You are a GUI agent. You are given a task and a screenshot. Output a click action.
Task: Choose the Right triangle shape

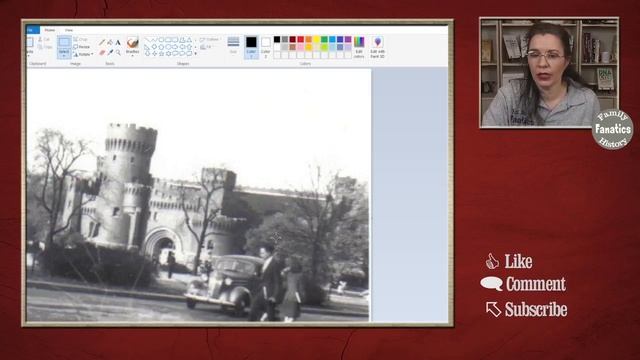coord(147,47)
